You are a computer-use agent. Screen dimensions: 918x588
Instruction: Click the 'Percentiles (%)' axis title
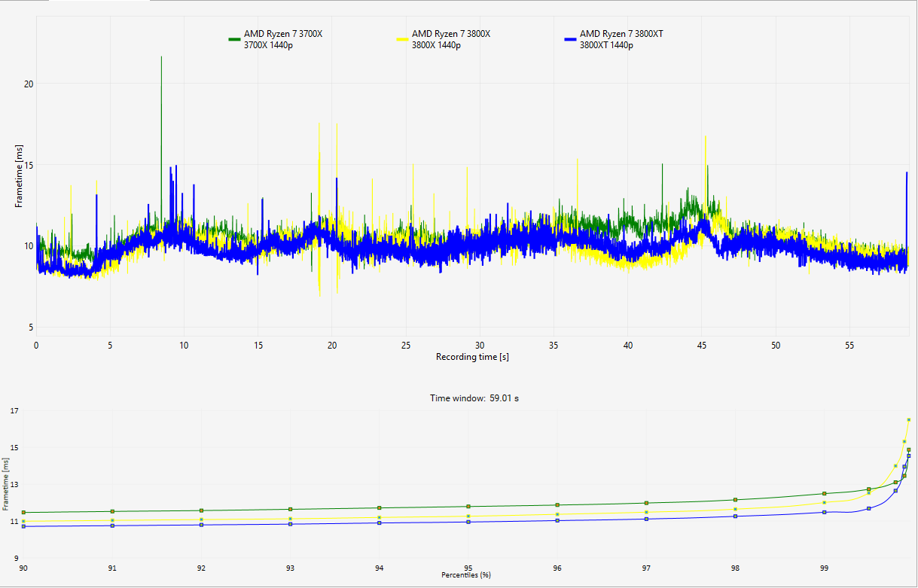pyautogui.click(x=465, y=575)
